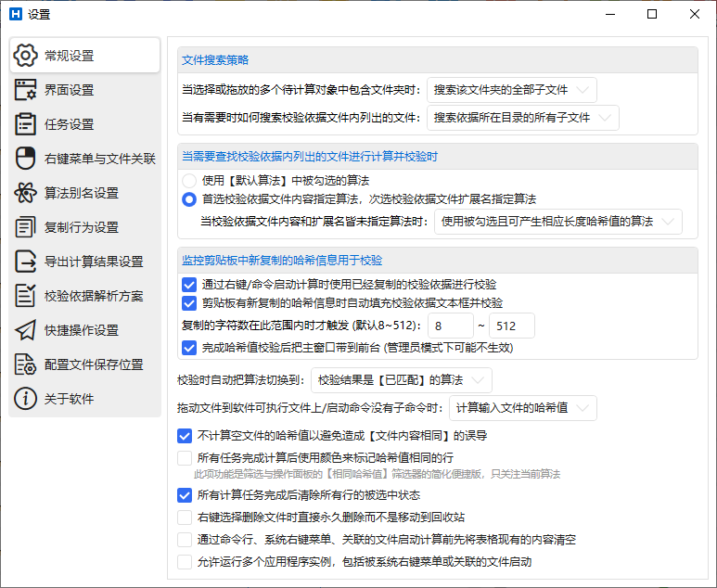Open the 校验依据解析方案 tab
This screenshot has width=717, height=588.
(85, 295)
